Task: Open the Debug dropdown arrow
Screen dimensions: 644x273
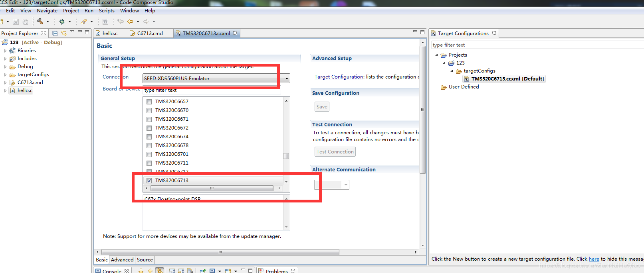Action: (x=69, y=22)
